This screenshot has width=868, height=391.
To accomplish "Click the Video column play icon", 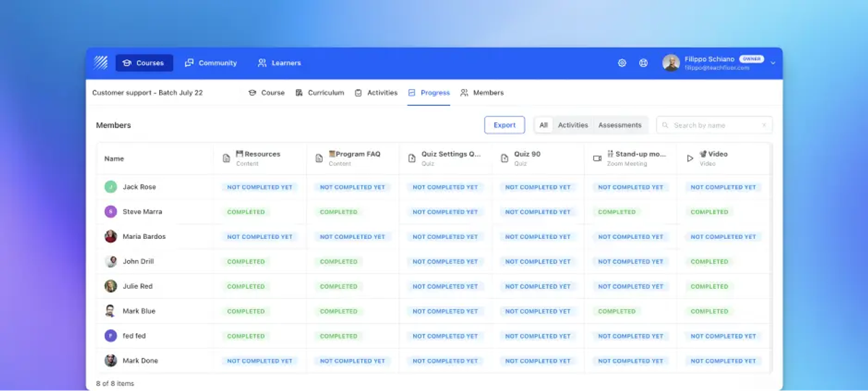I will coord(690,158).
